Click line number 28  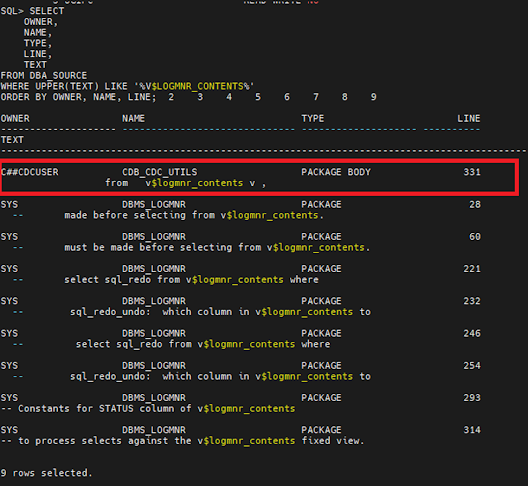(475, 204)
